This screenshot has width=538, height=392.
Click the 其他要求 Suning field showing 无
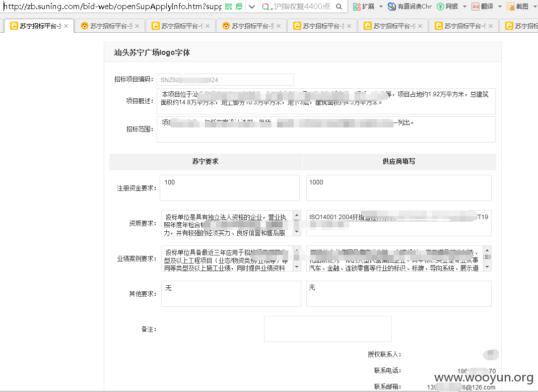point(231,294)
